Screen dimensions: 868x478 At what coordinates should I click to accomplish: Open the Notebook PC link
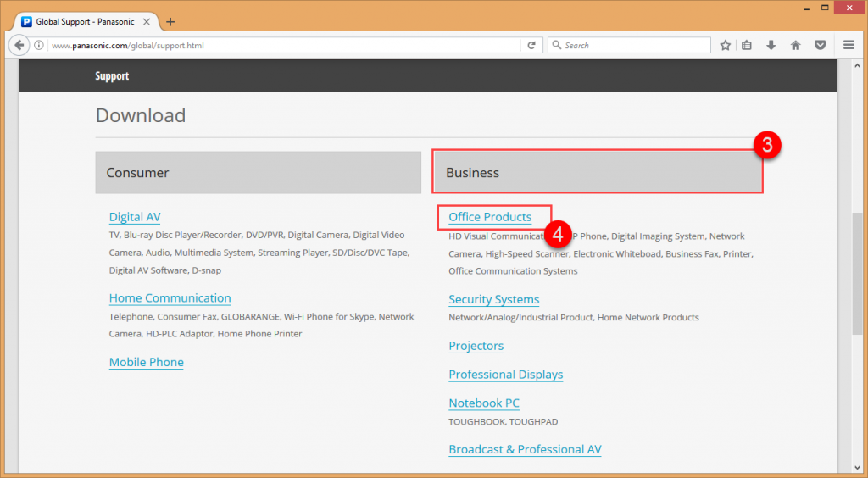[x=484, y=403]
